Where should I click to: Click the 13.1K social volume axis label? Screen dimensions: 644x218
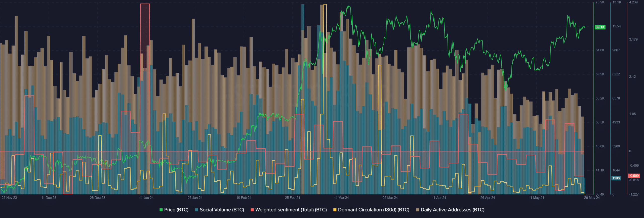[617, 2]
